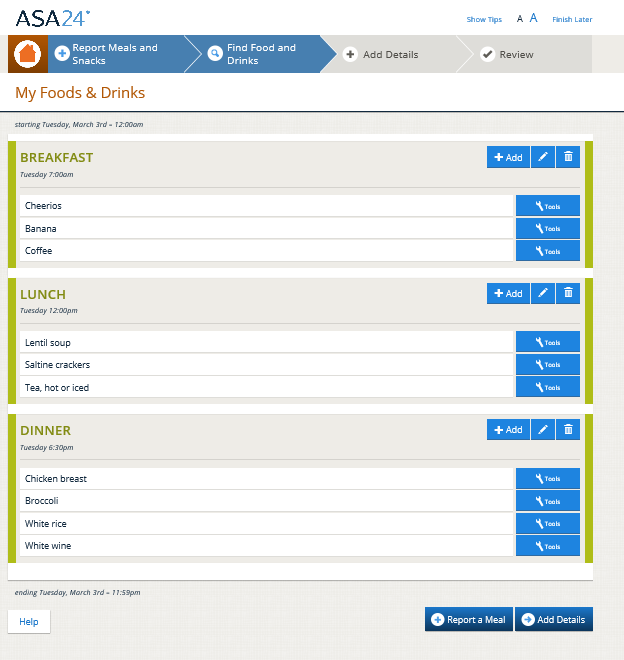Screen dimensions: 624x660
Task: Click the orange home icon
Action: point(27,54)
